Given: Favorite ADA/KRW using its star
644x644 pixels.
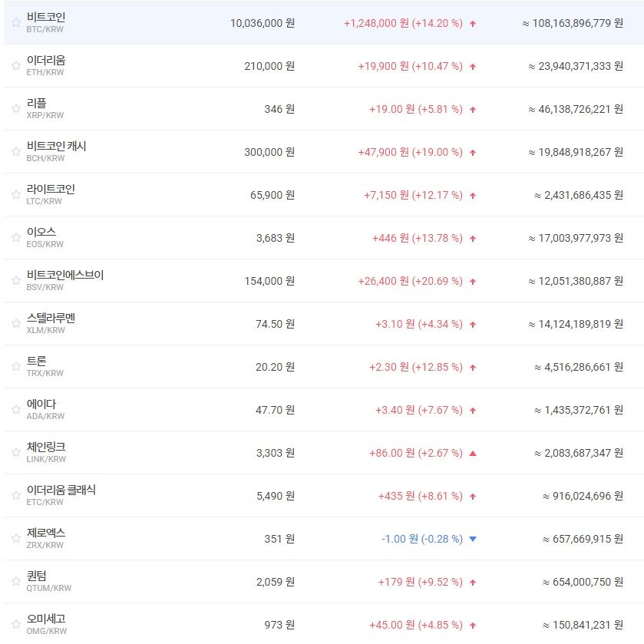Looking at the screenshot, I should point(15,410).
